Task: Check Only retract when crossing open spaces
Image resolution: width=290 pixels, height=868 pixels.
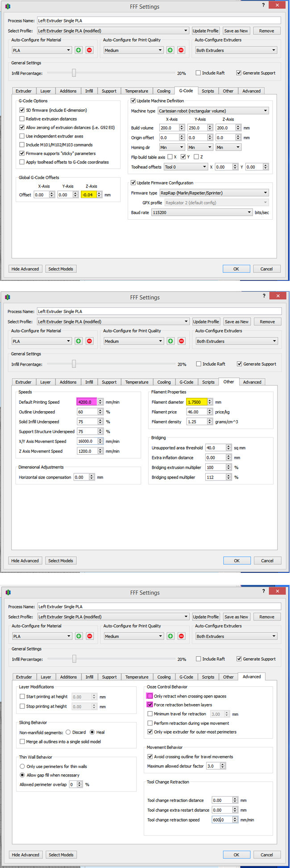Action: pos(150,696)
